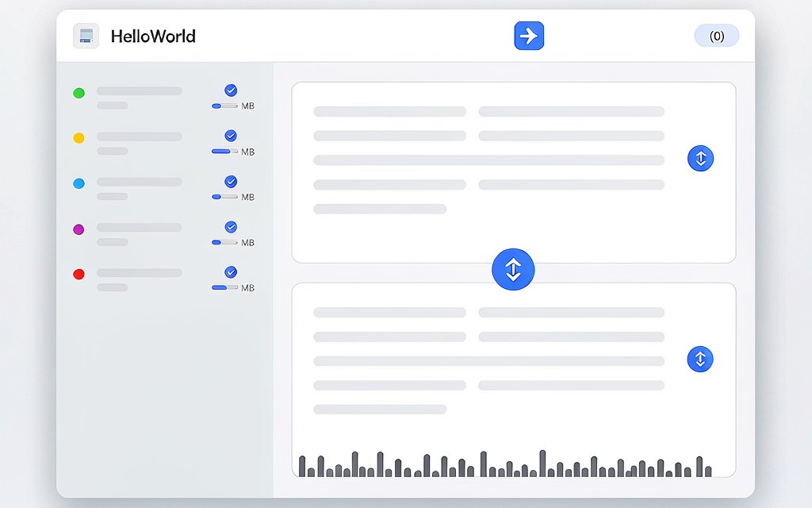The height and width of the screenshot is (508, 812).
Task: Click the bar chart in bottom card
Action: [505, 464]
